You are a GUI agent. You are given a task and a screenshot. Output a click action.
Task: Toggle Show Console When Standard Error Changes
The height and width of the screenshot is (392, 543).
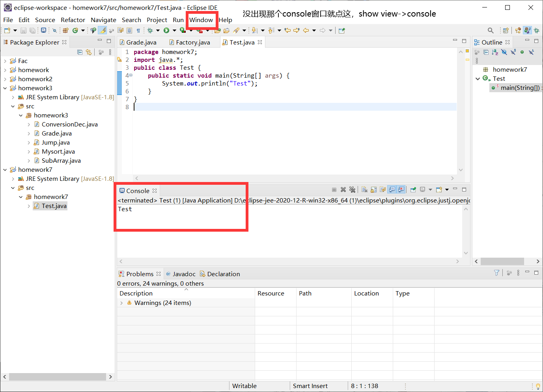click(401, 189)
